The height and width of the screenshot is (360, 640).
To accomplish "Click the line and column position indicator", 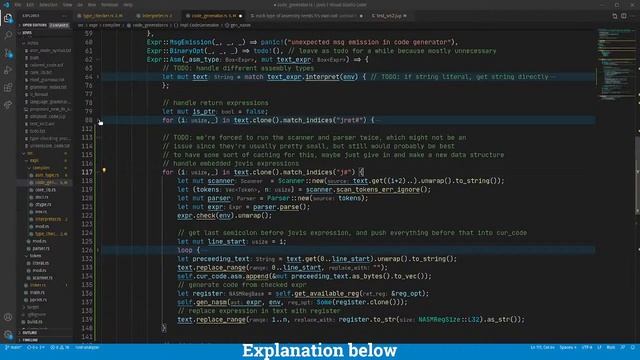I will [542, 347].
